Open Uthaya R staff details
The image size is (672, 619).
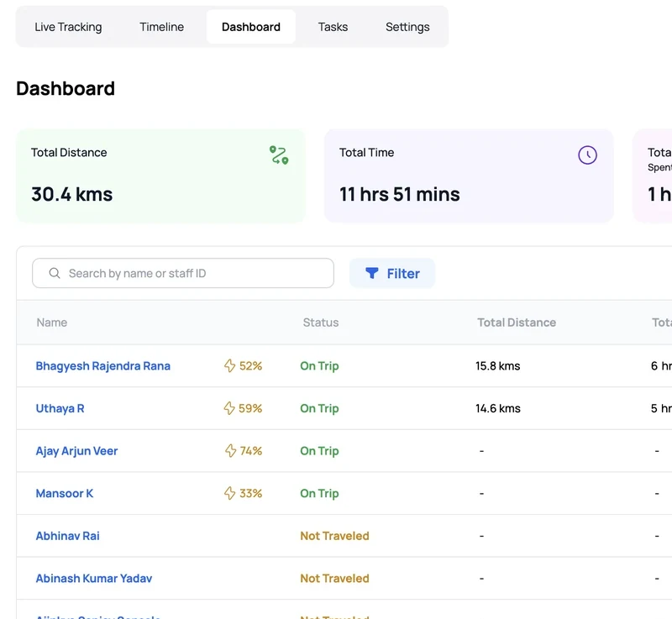[x=60, y=408]
